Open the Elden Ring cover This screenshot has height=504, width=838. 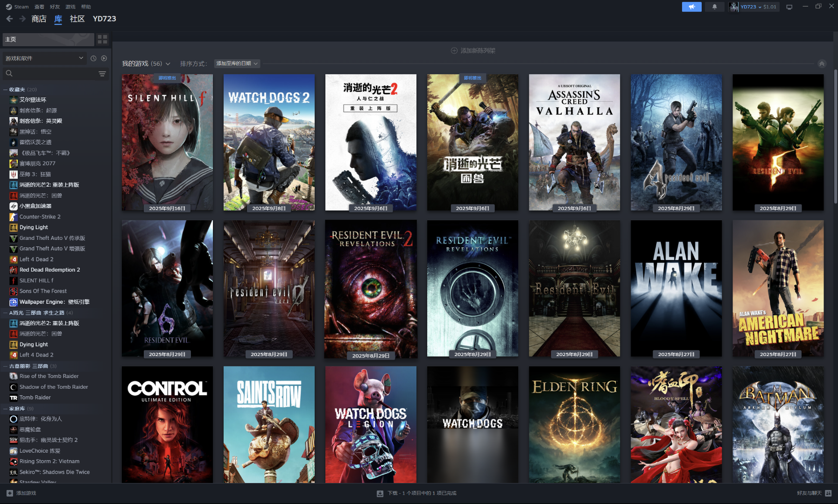[574, 425]
